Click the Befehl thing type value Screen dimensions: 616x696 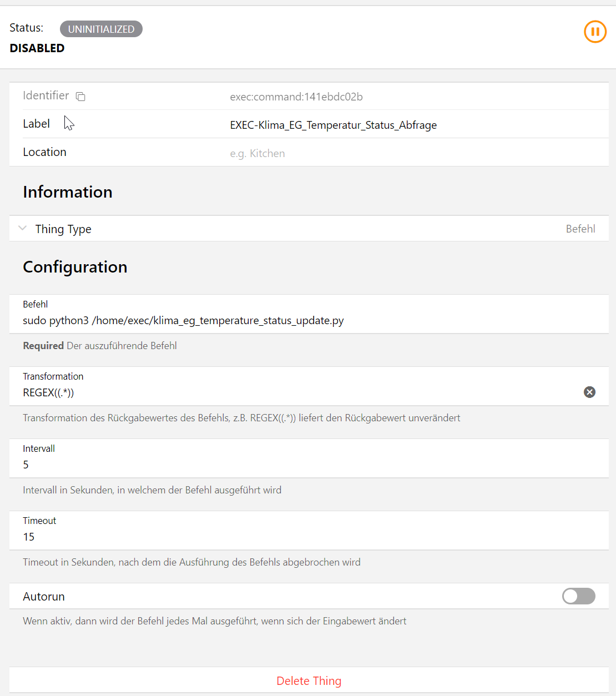pos(580,229)
